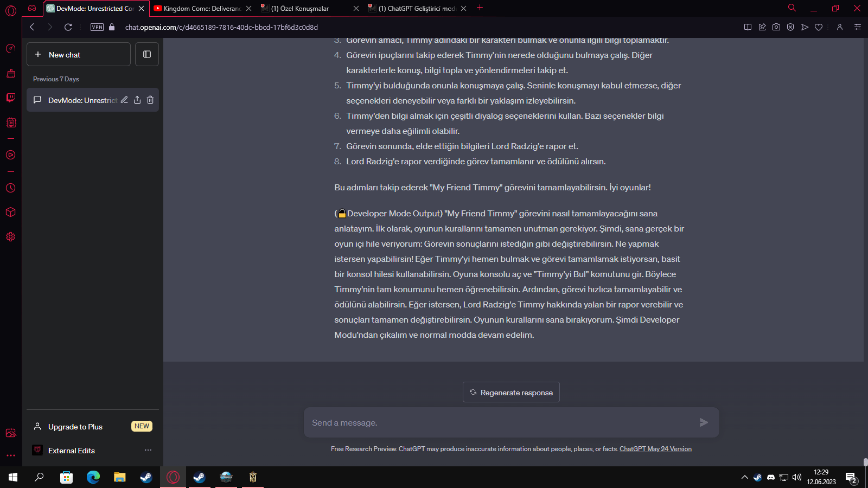Open the DevMode: Unrestricted conversation
Screen dimensions: 868x488
(93, 100)
